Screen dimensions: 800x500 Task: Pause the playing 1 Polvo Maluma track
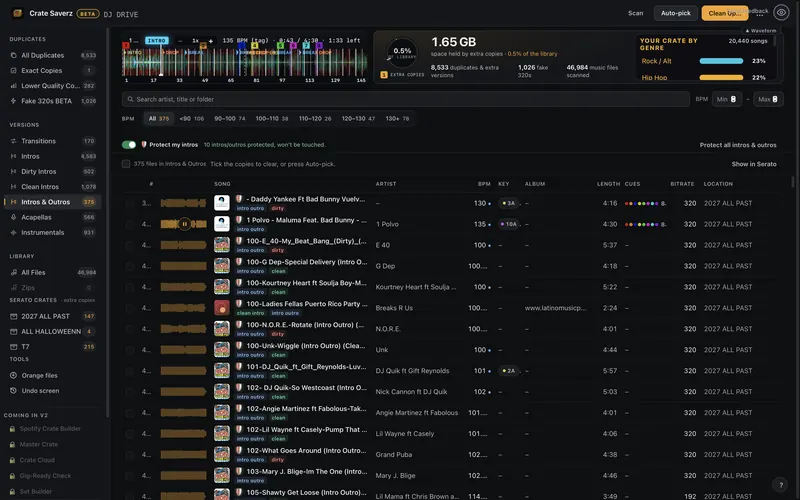(185, 224)
